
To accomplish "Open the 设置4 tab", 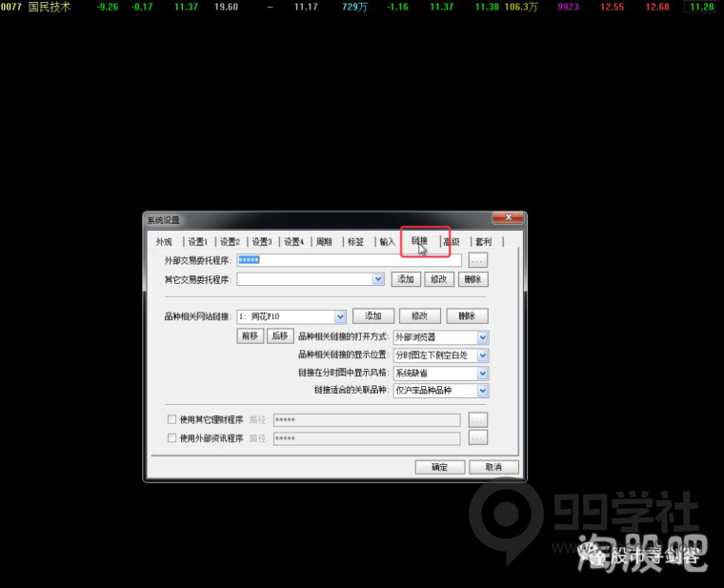I will [293, 241].
